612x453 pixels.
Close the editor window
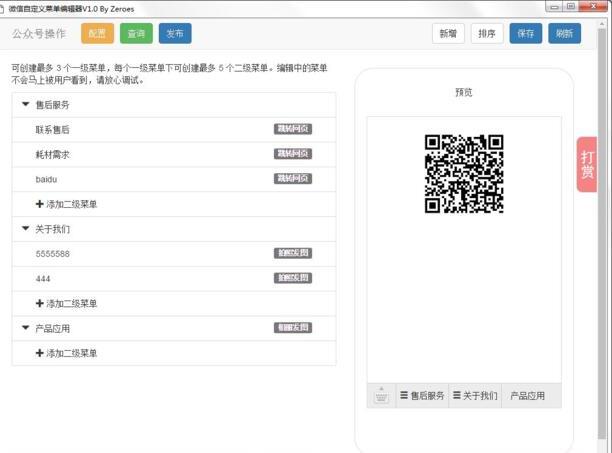point(593,6)
